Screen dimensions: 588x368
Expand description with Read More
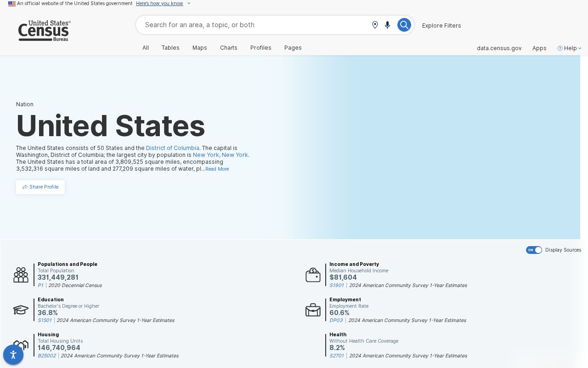point(217,169)
